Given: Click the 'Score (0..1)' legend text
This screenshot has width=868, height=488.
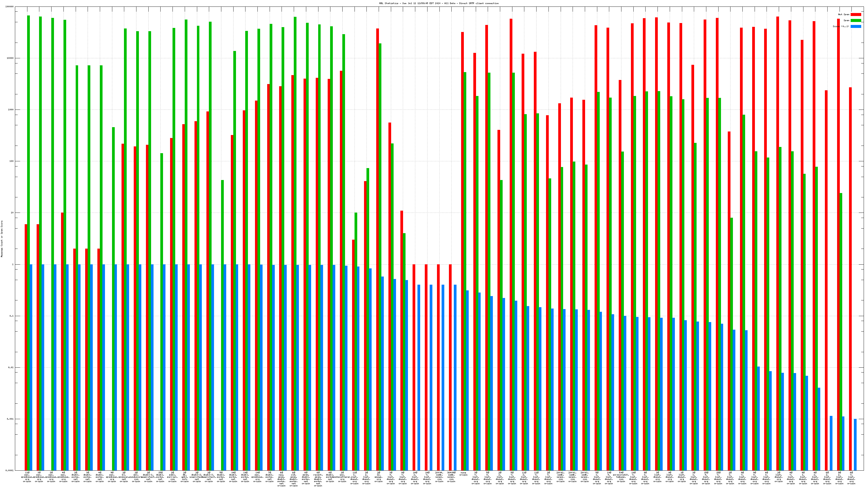Looking at the screenshot, I should (841, 26).
